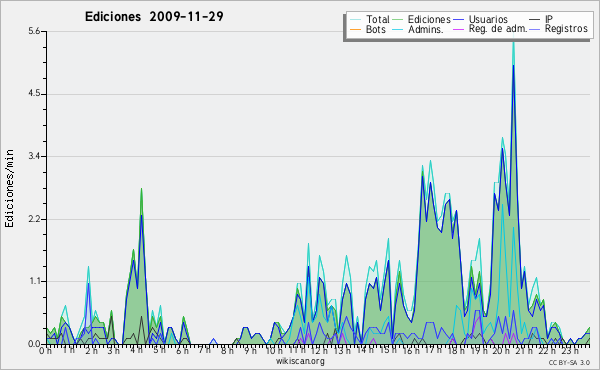Click the y-axis value 5.6
The height and width of the screenshot is (370, 600).
(x=34, y=31)
